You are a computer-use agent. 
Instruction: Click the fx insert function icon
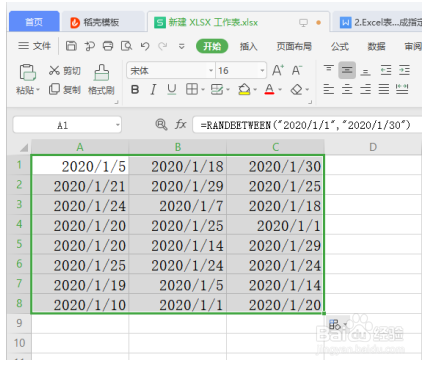[x=180, y=125]
